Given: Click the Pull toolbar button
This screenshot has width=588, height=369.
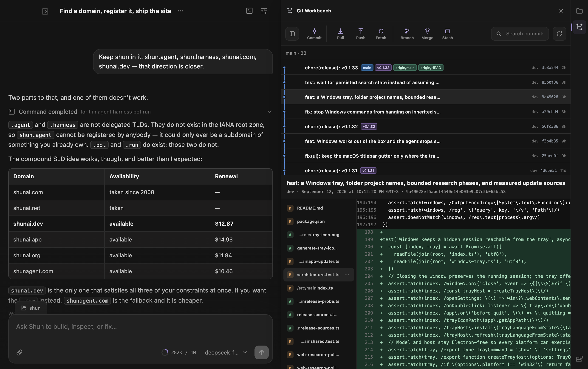Looking at the screenshot, I should [340, 34].
